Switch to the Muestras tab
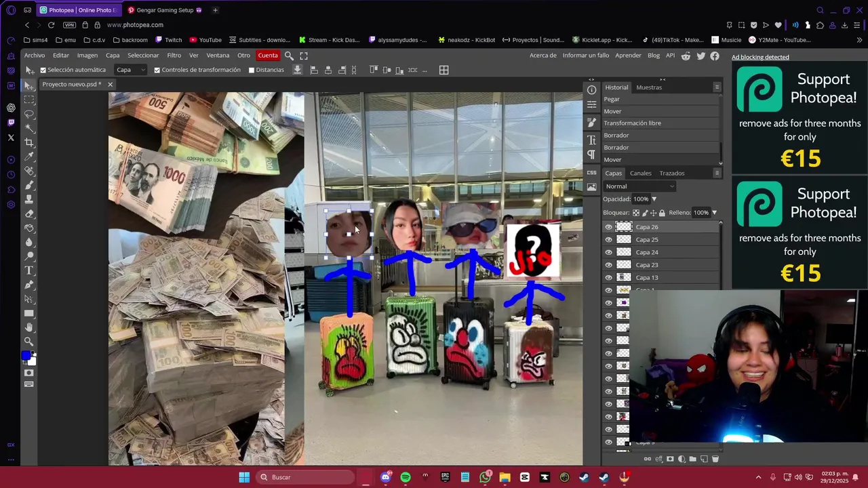This screenshot has height=488, width=868. tap(649, 87)
